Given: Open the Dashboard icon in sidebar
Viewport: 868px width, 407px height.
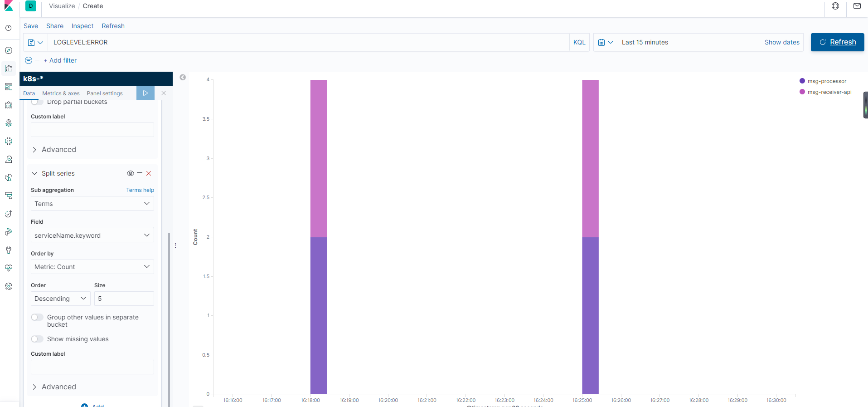Looking at the screenshot, I should [9, 87].
